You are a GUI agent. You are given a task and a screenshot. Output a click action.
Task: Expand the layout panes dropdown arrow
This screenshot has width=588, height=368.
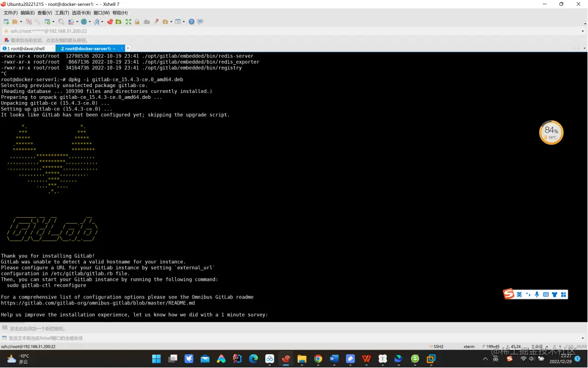184,22
